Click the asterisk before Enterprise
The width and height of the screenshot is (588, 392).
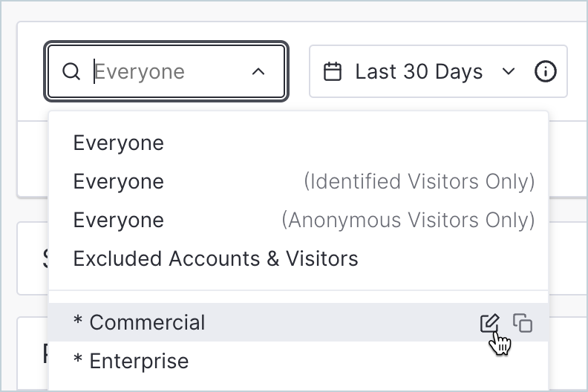point(78,359)
